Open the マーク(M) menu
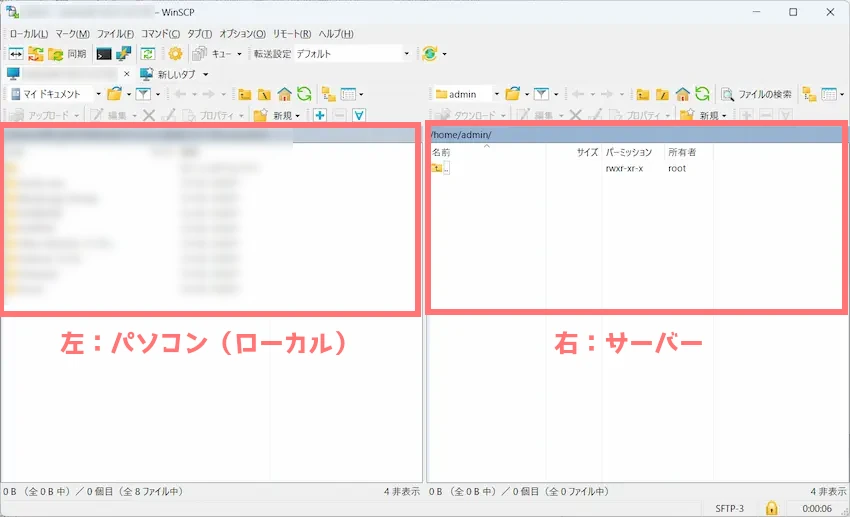 [73, 34]
